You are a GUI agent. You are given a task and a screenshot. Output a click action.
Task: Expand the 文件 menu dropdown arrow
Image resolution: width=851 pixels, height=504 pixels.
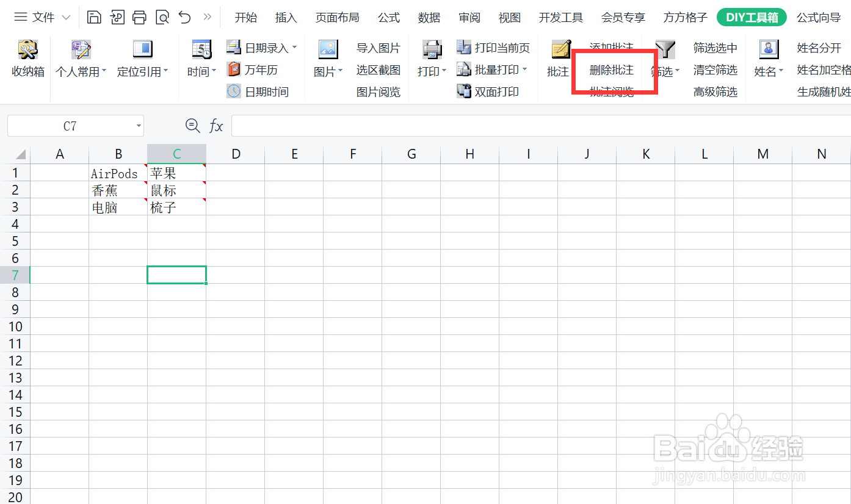coord(67,18)
